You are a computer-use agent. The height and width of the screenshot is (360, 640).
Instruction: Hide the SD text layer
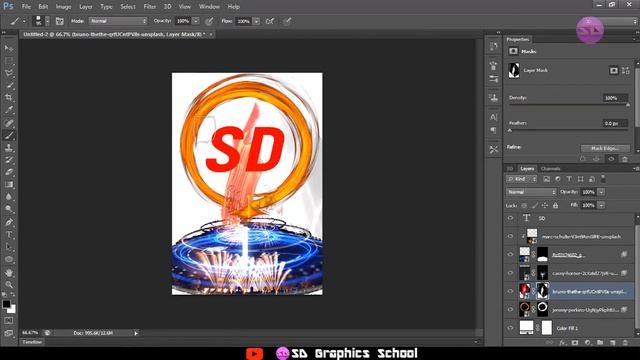[510, 218]
